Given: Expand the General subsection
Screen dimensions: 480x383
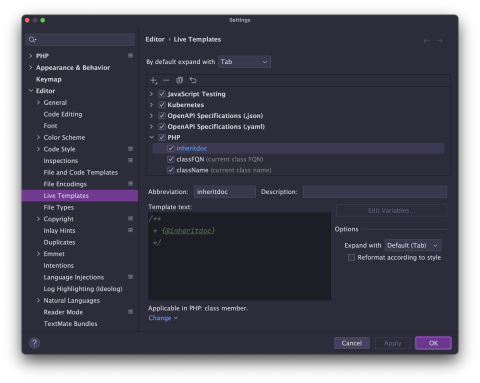Looking at the screenshot, I should point(38,102).
